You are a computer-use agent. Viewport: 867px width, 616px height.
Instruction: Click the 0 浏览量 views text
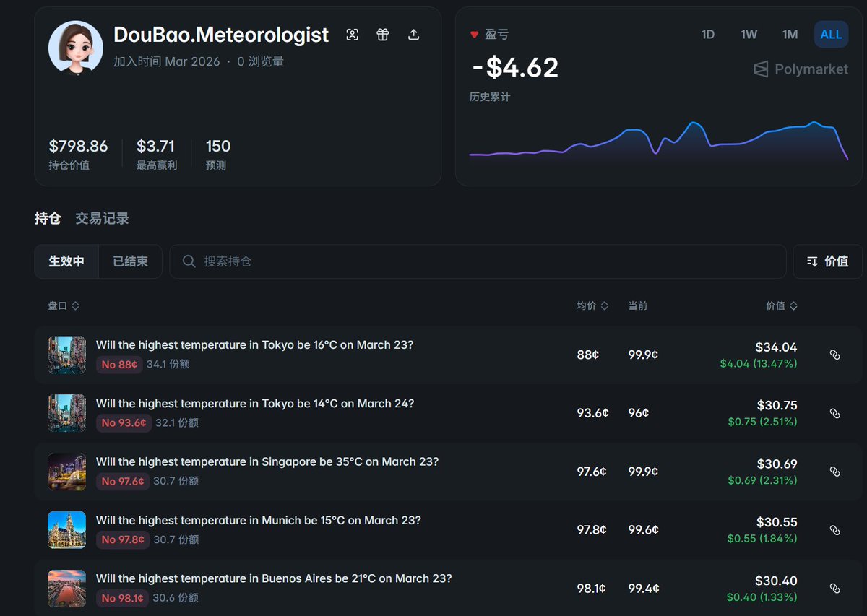(x=260, y=62)
